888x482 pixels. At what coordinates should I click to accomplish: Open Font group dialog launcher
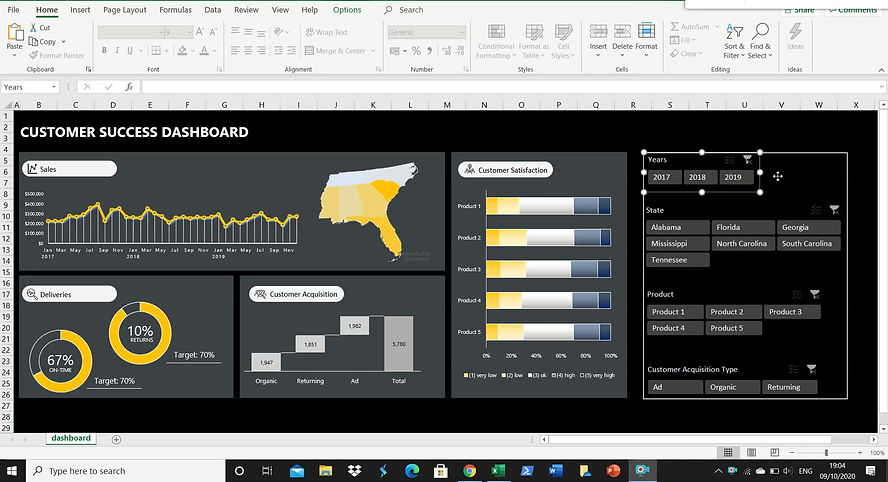click(x=219, y=69)
